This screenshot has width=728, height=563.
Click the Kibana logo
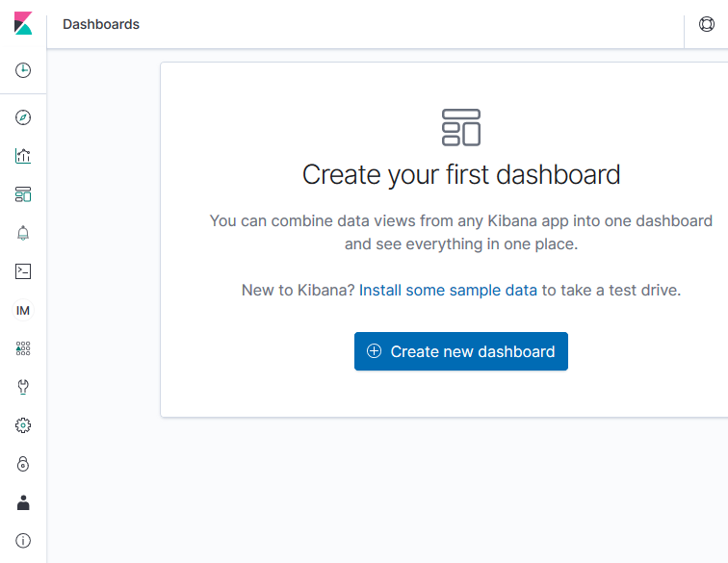click(23, 23)
